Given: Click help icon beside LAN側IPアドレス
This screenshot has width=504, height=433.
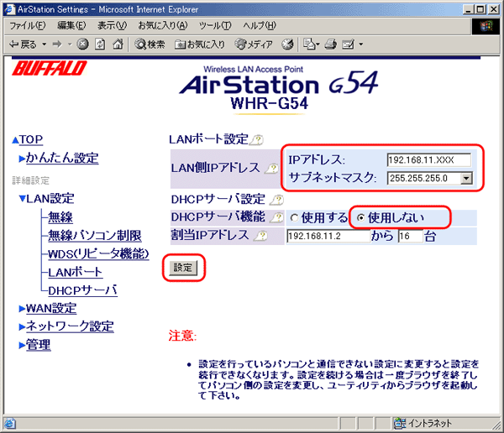Looking at the screenshot, I should [272, 168].
